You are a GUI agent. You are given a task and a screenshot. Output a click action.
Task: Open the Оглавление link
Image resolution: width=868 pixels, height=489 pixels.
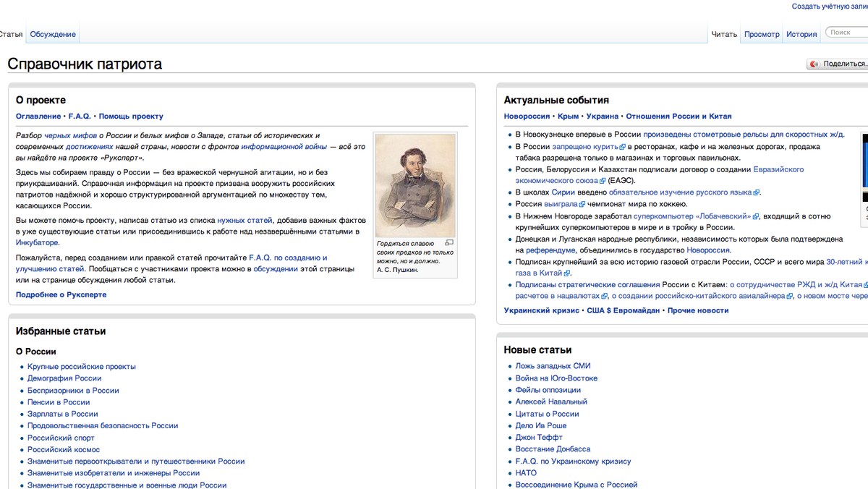[38, 116]
